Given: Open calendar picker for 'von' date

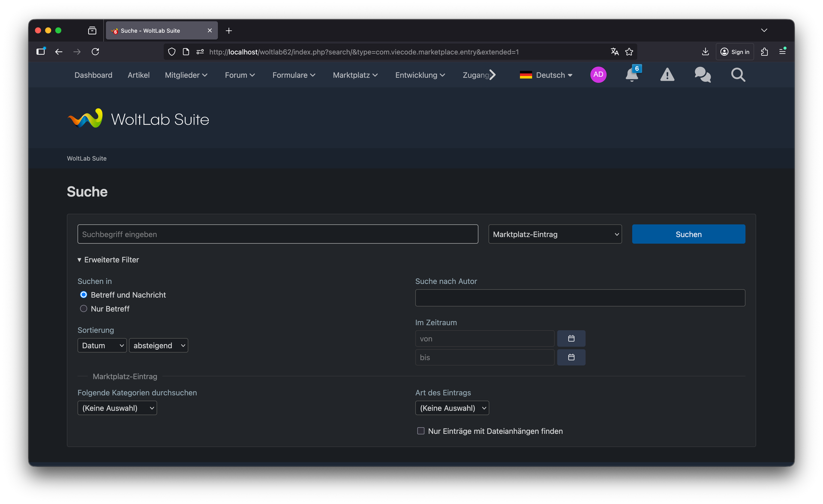Looking at the screenshot, I should (571, 339).
